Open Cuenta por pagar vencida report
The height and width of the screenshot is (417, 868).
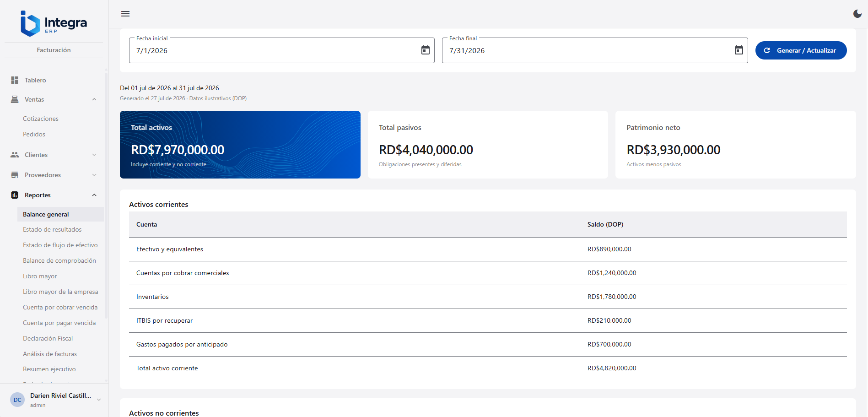[60, 323]
